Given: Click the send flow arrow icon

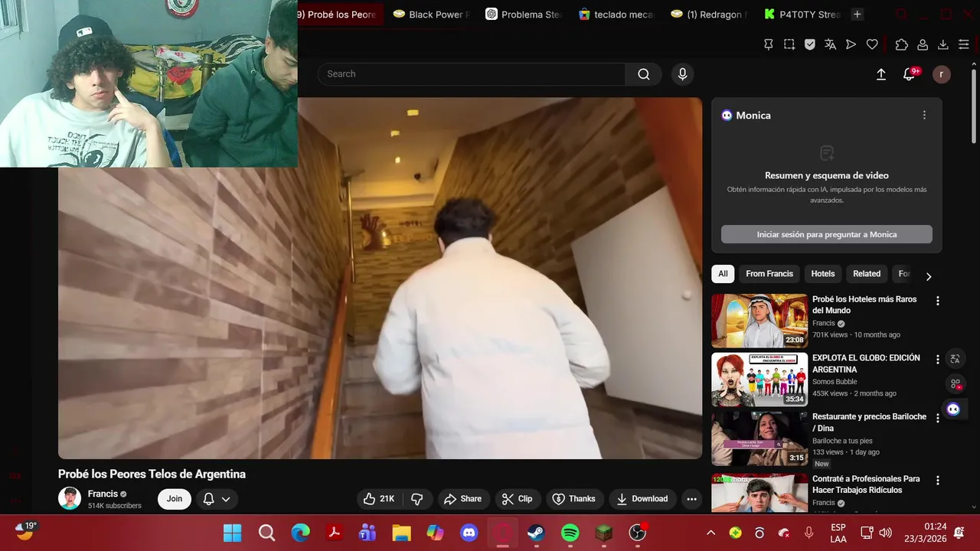Looking at the screenshot, I should coord(851,44).
